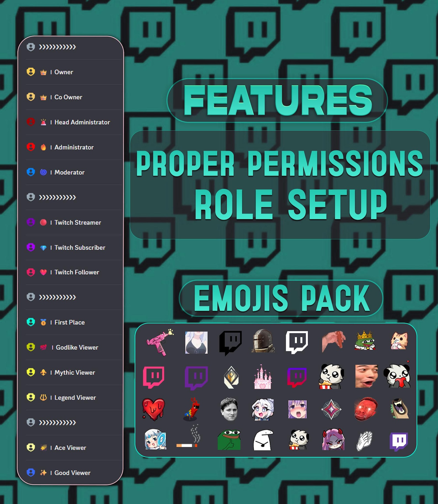Image resolution: width=438 pixels, height=504 pixels.
Task: Pick the Kappa face emoji
Action: [x=229, y=409]
